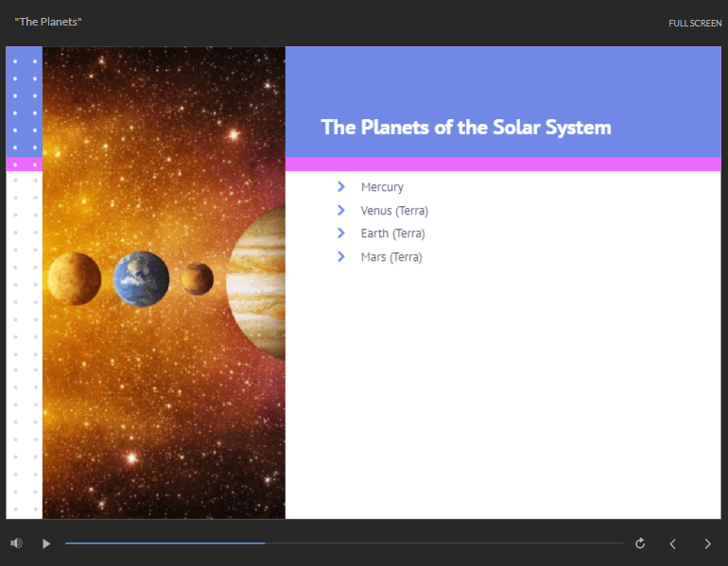Play the presentation
Image resolution: width=728 pixels, height=566 pixels.
46,543
